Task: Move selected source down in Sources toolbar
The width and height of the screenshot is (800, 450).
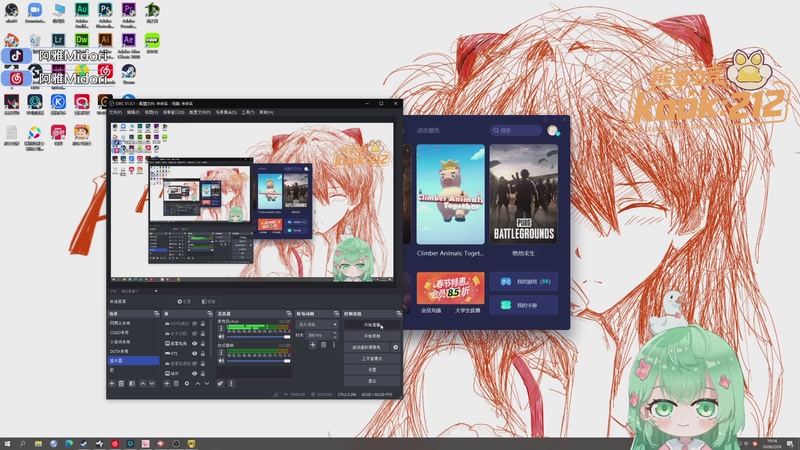Action: (x=207, y=383)
